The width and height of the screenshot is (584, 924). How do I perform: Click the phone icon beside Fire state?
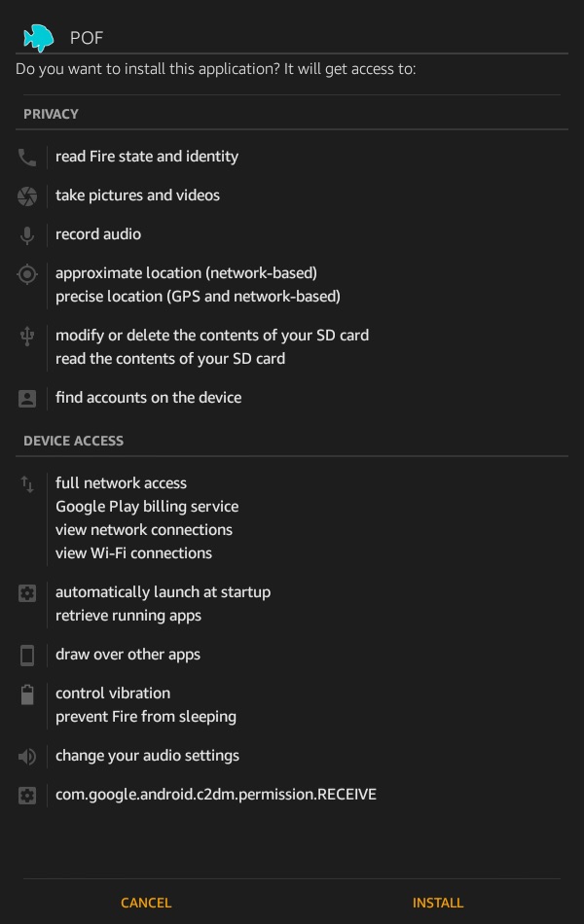tap(27, 158)
